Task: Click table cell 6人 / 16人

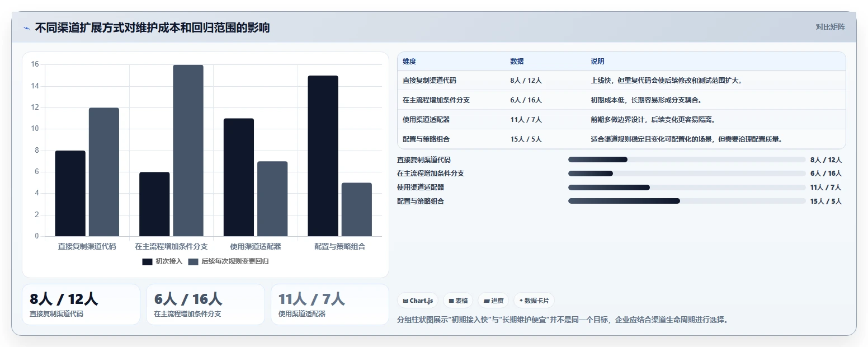Action: coord(526,100)
